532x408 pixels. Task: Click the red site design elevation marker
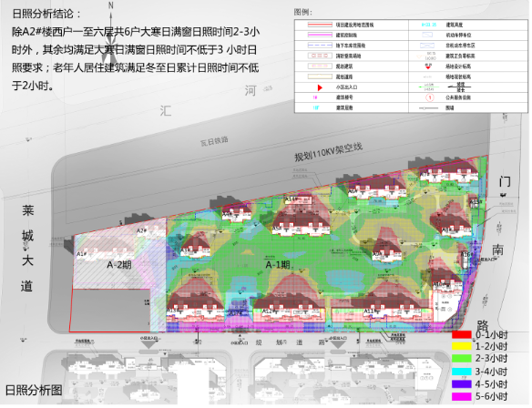[428, 66]
